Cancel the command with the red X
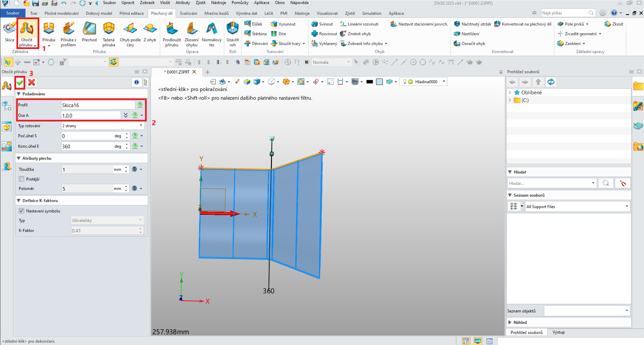Screen dimensions: 644x345 click(x=32, y=82)
